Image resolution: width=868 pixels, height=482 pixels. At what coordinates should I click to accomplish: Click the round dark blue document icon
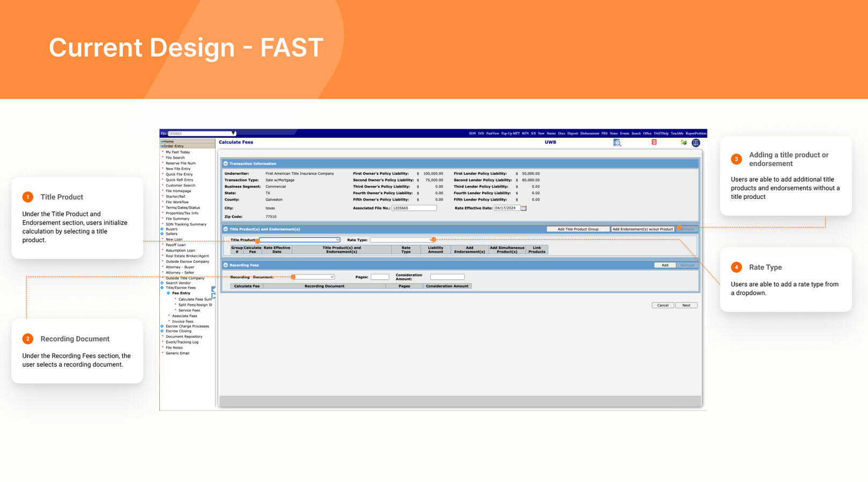click(x=696, y=143)
